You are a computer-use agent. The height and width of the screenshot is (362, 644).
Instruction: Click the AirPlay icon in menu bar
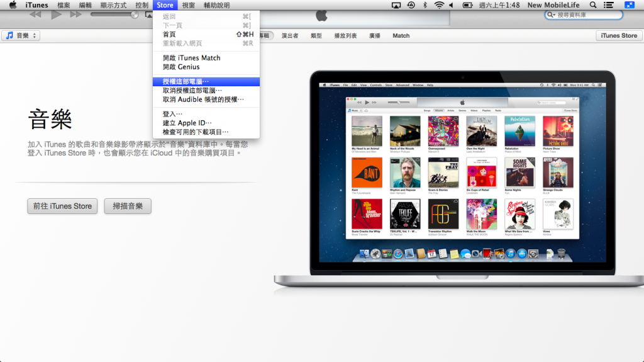(396, 5)
